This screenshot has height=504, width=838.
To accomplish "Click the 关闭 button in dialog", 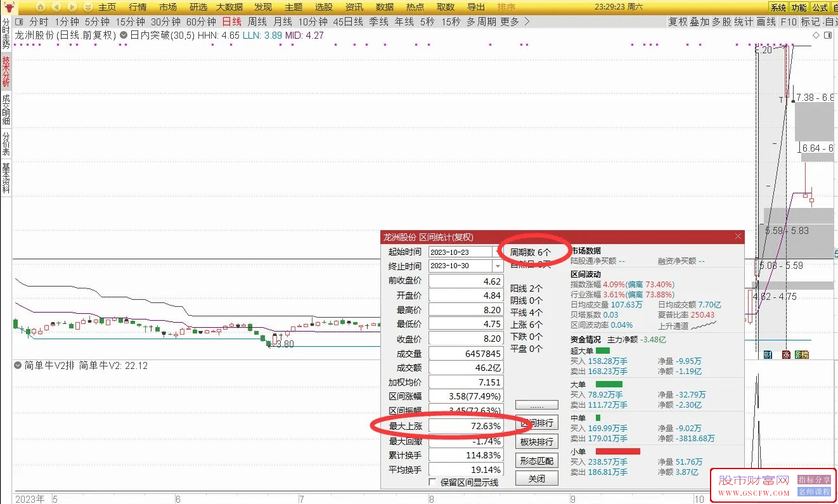I will (x=537, y=479).
